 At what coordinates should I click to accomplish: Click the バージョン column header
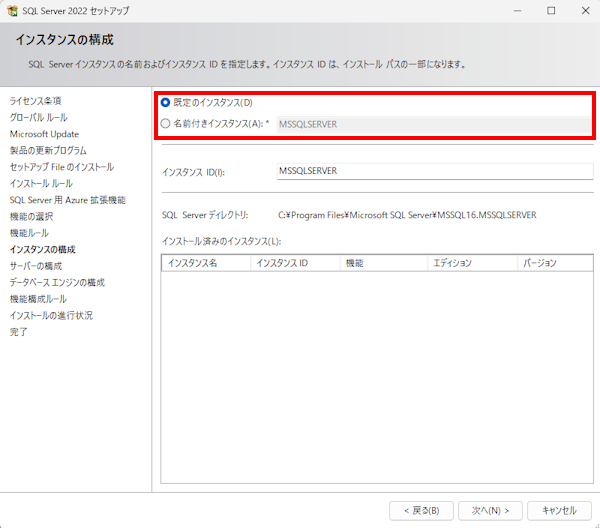(x=555, y=263)
